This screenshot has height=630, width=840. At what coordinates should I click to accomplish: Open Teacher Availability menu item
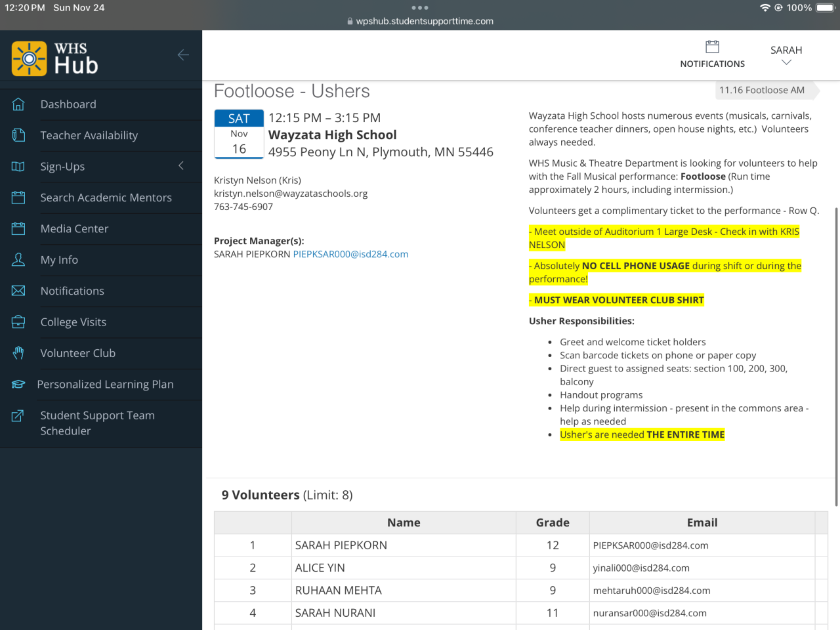101,135
